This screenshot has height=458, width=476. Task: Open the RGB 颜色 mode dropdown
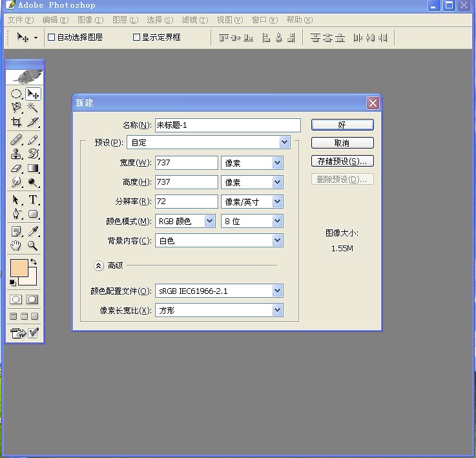209,221
